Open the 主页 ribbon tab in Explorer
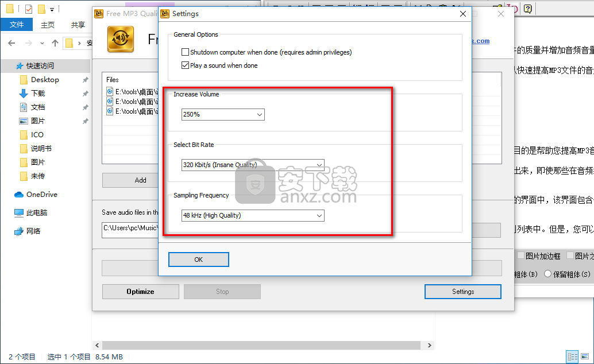 [x=48, y=25]
